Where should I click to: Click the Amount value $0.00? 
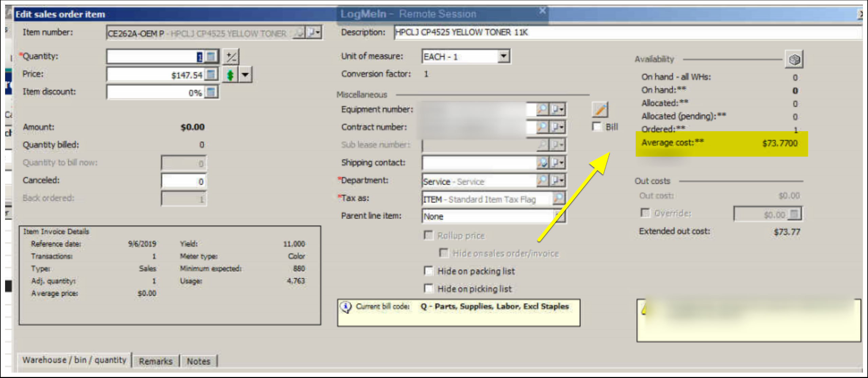pyautogui.click(x=192, y=127)
